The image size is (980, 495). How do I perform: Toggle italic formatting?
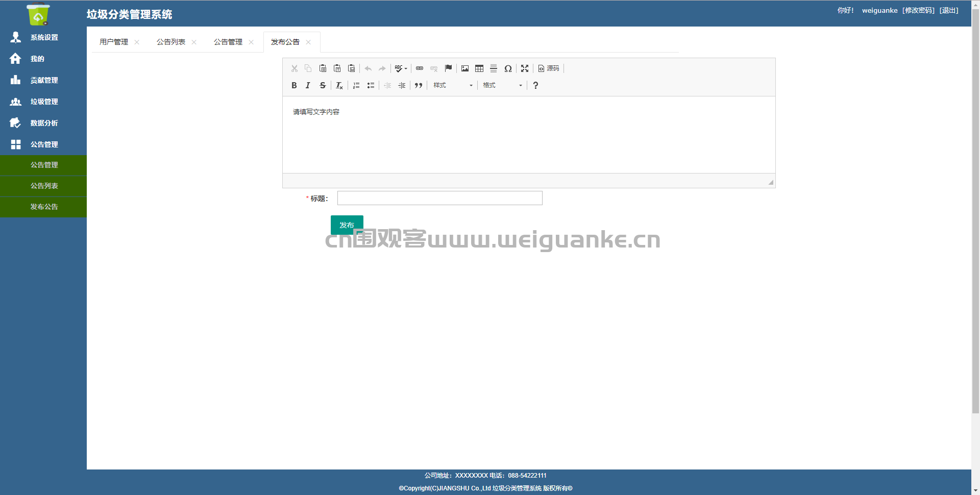tap(308, 85)
